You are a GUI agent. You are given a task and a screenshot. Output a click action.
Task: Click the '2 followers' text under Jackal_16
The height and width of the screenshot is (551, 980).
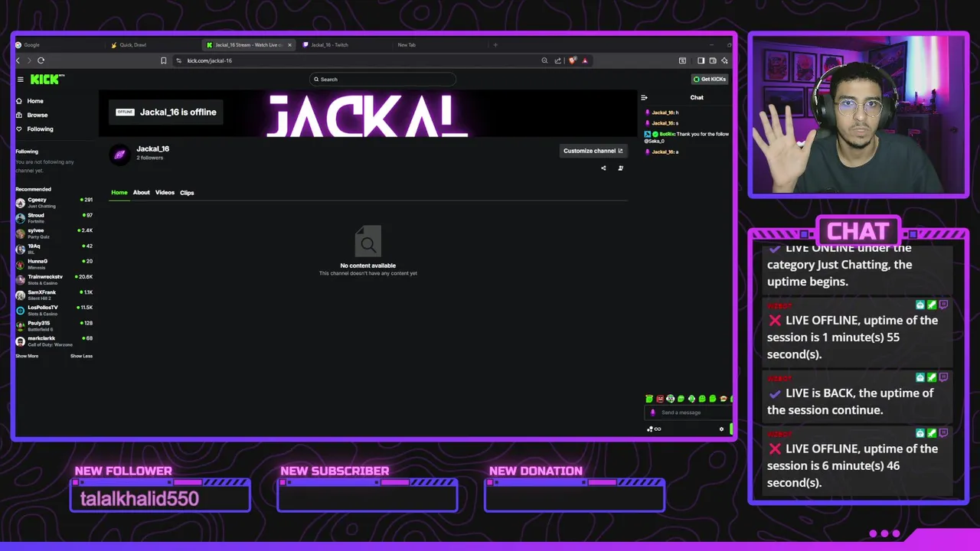tap(150, 158)
